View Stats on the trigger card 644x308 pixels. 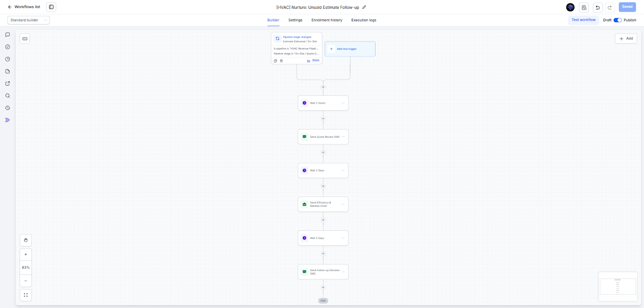pyautogui.click(x=313, y=61)
